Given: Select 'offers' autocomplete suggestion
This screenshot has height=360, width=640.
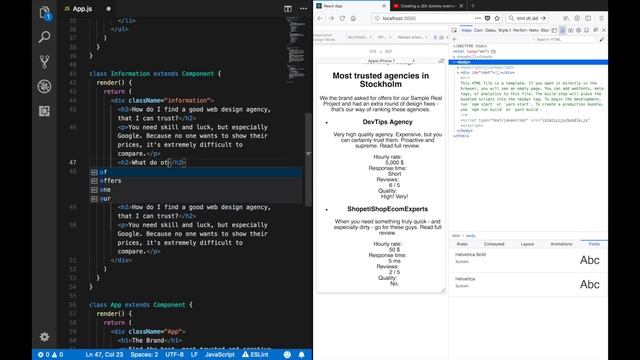Looking at the screenshot, I should click(196, 181).
